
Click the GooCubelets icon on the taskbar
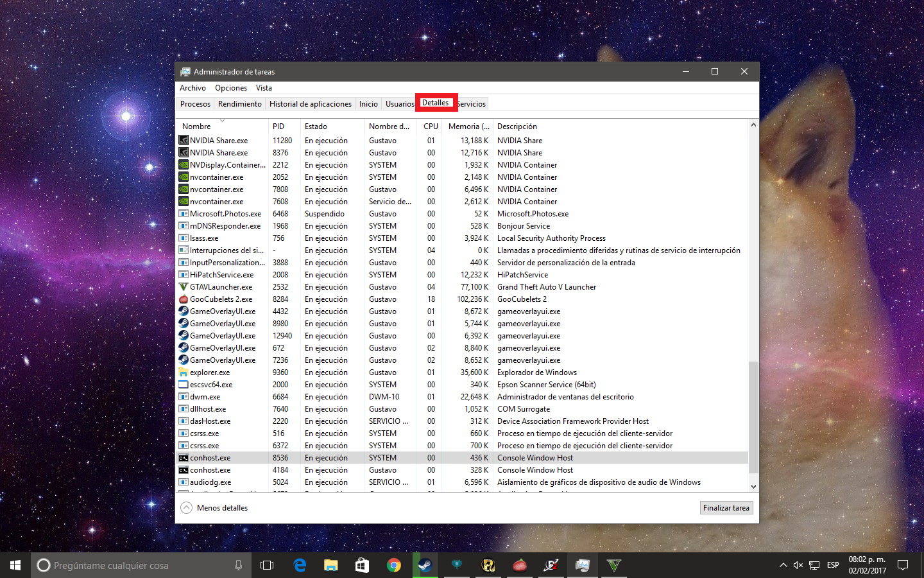tap(519, 565)
